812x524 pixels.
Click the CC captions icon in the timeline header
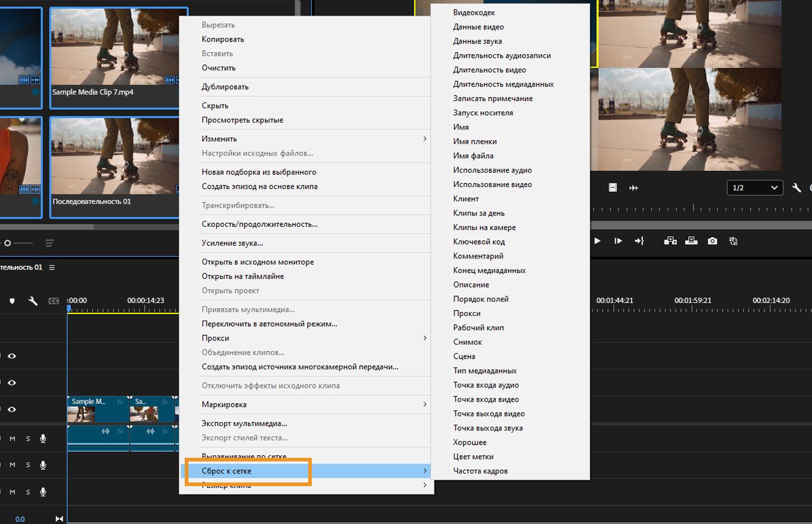54,301
